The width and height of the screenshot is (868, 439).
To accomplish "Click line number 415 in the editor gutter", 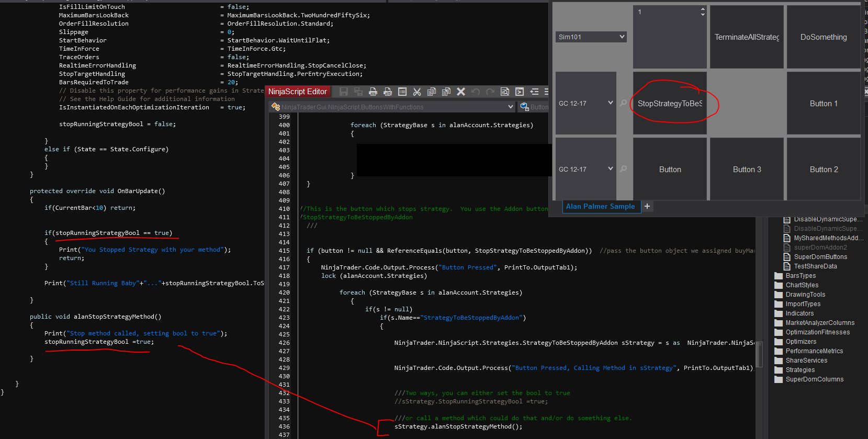I will [x=284, y=251].
